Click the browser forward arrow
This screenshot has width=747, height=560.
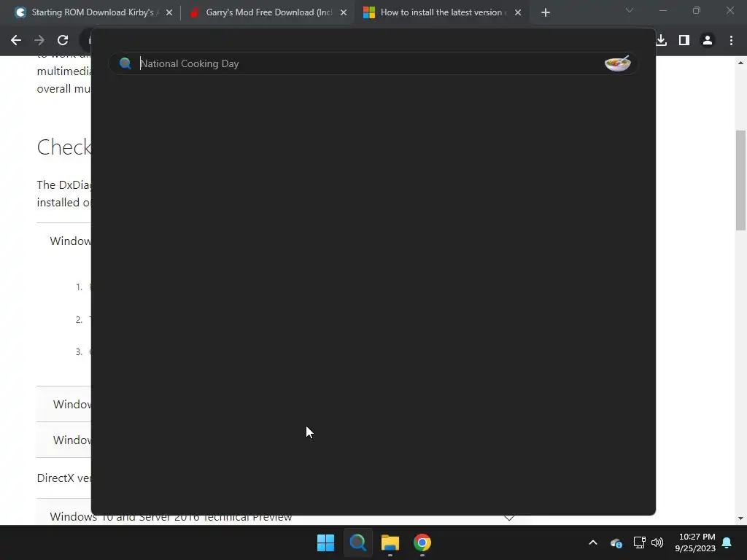[x=39, y=41]
